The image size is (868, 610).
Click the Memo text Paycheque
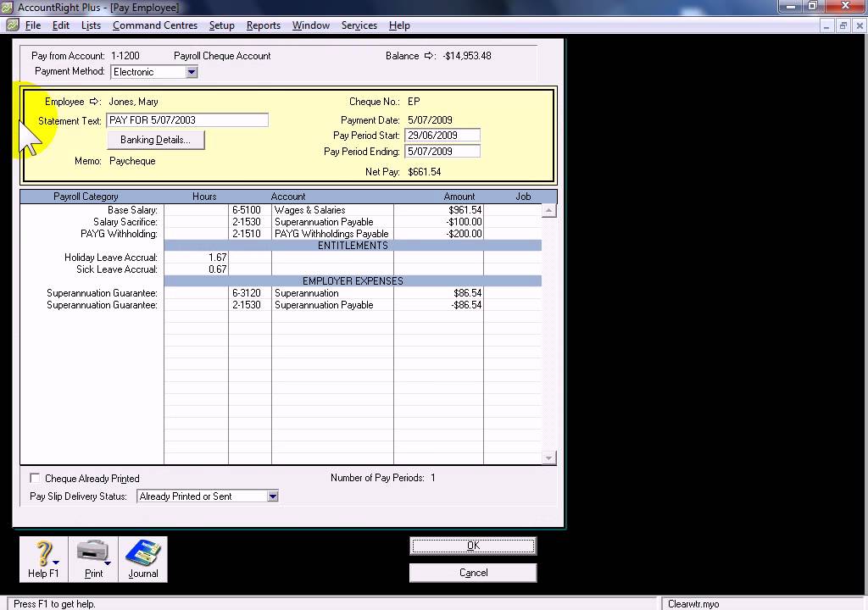point(132,161)
